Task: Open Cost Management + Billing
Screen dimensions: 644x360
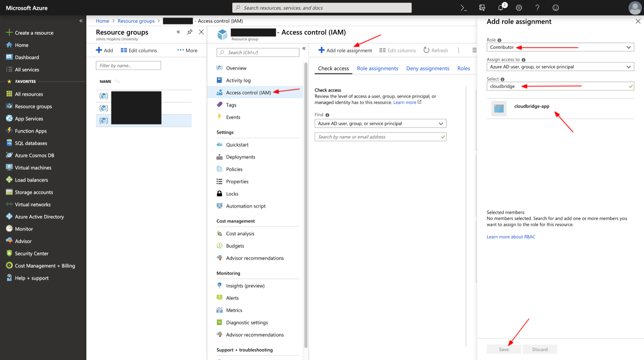Action: coord(45,266)
